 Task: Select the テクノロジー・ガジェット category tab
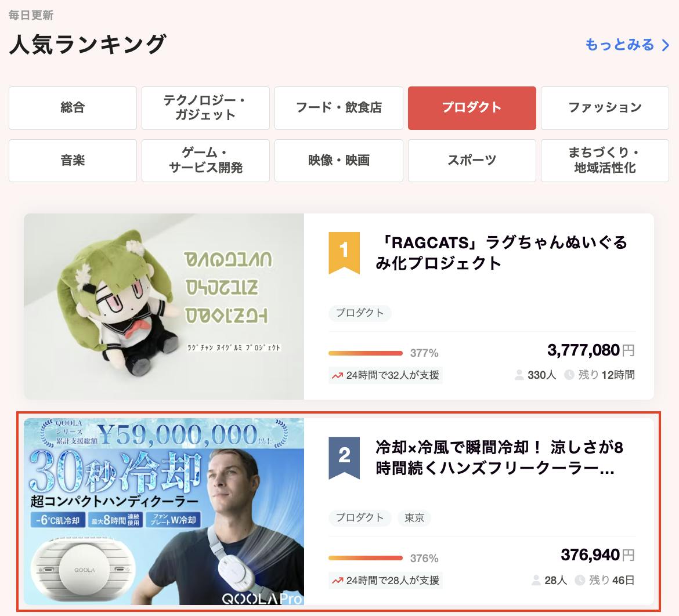point(205,108)
